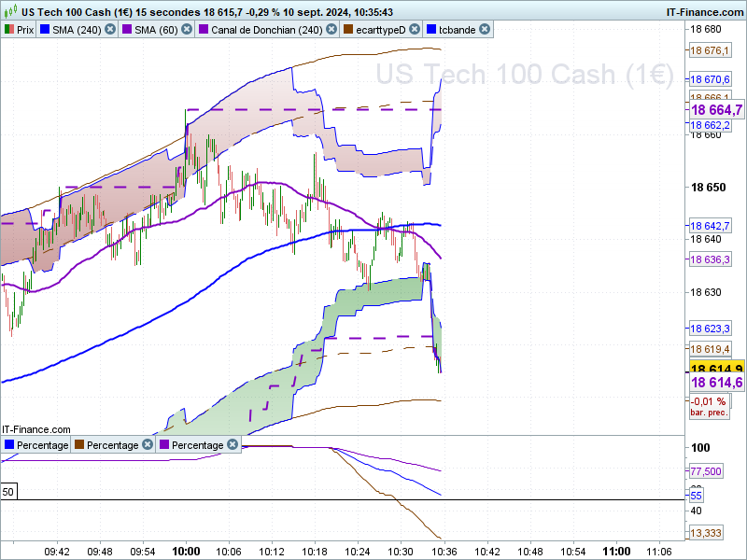
Task: Click the 18 662,2 price label
Action: (x=710, y=125)
